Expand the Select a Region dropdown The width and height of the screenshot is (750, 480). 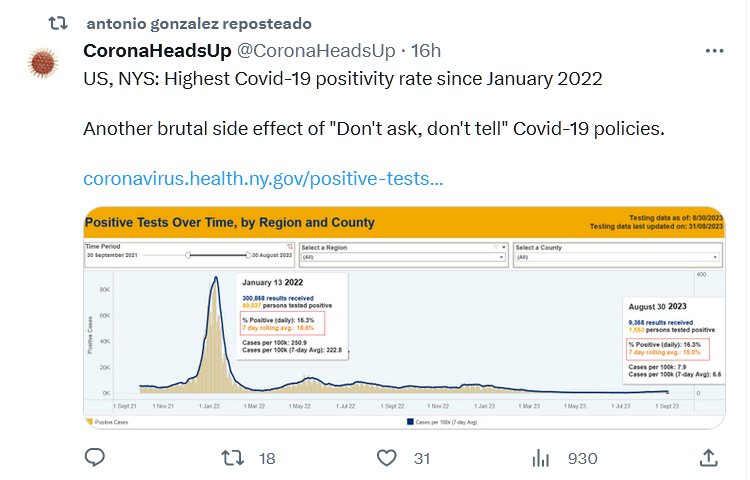[403, 257]
